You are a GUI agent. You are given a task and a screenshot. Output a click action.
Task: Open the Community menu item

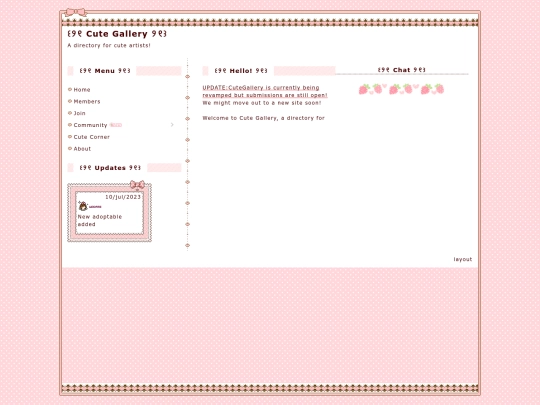pyautogui.click(x=90, y=125)
